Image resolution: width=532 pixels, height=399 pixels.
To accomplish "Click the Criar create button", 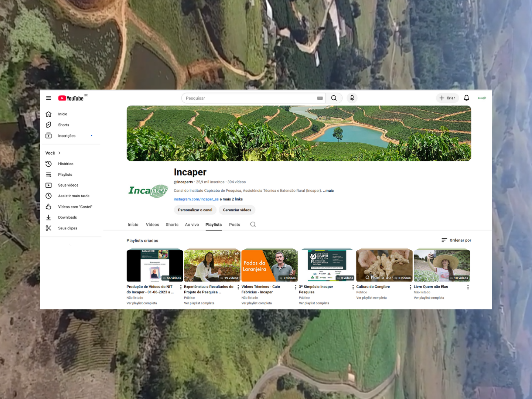I will (x=447, y=98).
